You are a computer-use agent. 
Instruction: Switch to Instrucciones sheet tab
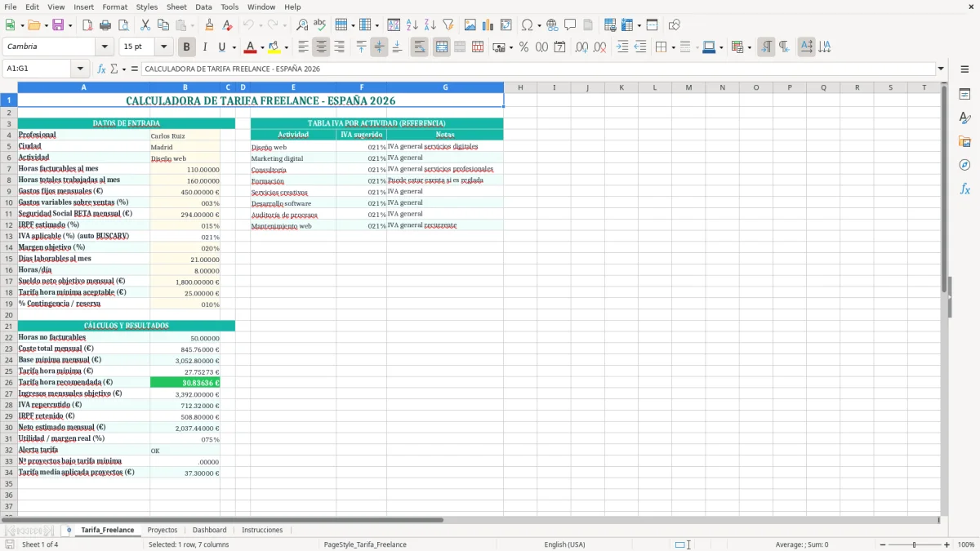262,530
